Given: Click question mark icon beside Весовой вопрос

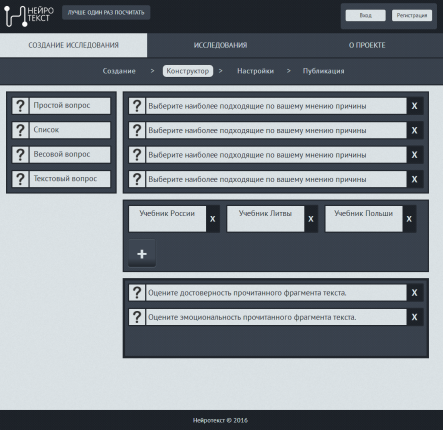Looking at the screenshot, I should pos(20,155).
